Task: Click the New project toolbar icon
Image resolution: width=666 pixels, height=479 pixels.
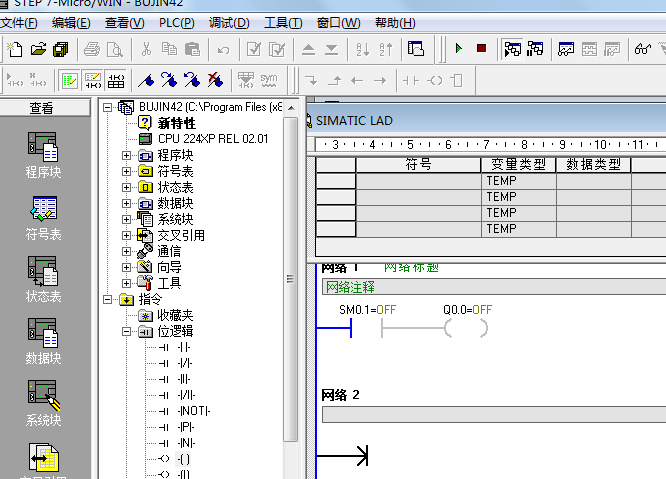Action: (14, 48)
